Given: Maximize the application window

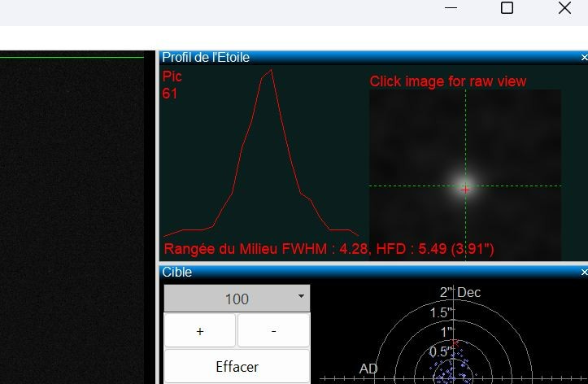Looking at the screenshot, I should (507, 8).
